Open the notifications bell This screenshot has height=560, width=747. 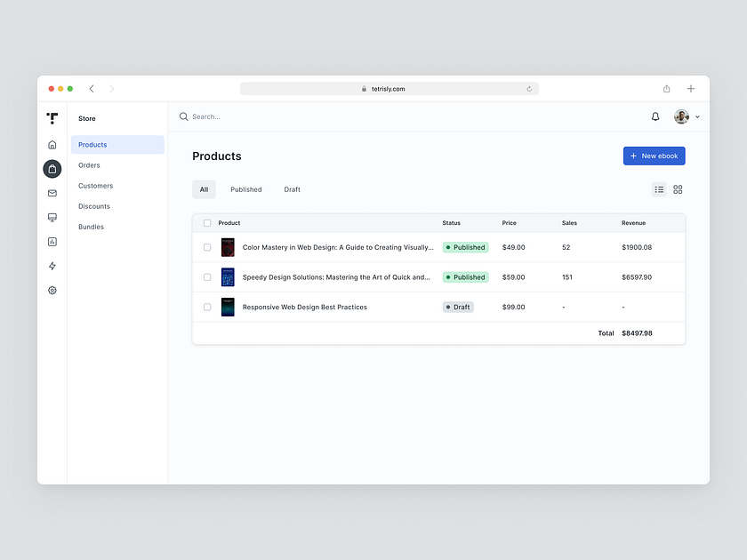[x=655, y=116]
